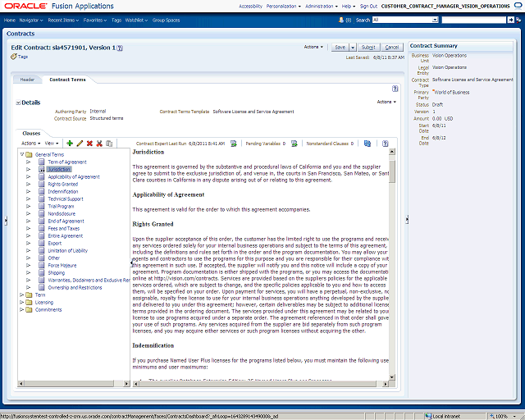Select the Limitation of Liability clause

[x=67, y=250]
